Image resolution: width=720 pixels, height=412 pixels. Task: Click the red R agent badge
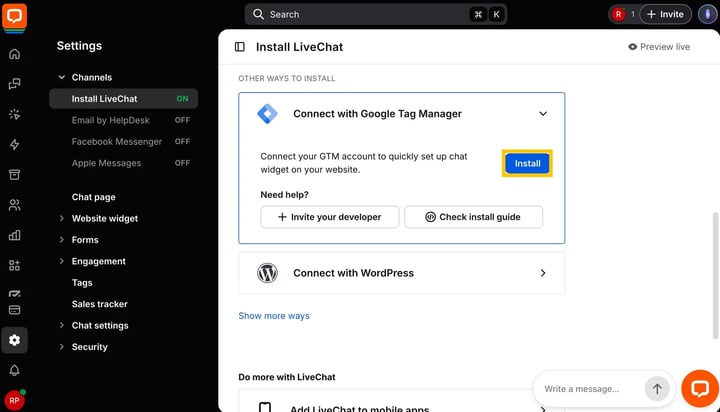pos(619,14)
